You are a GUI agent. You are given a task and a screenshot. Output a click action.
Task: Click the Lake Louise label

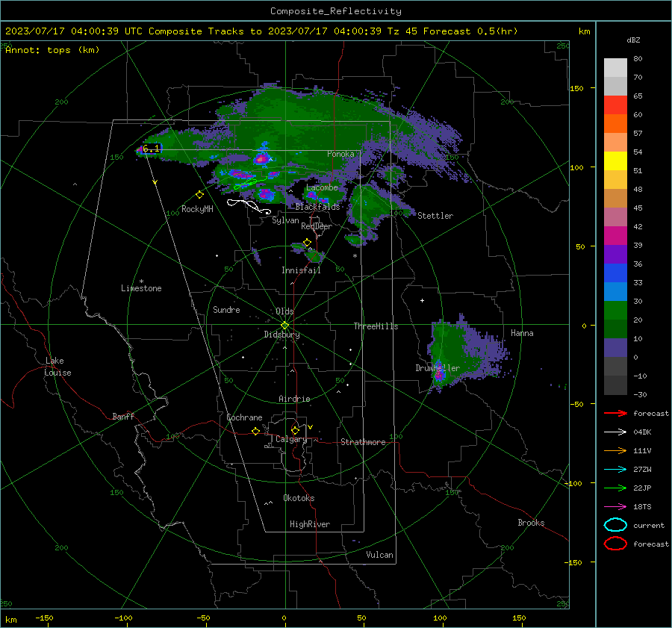pos(57,367)
